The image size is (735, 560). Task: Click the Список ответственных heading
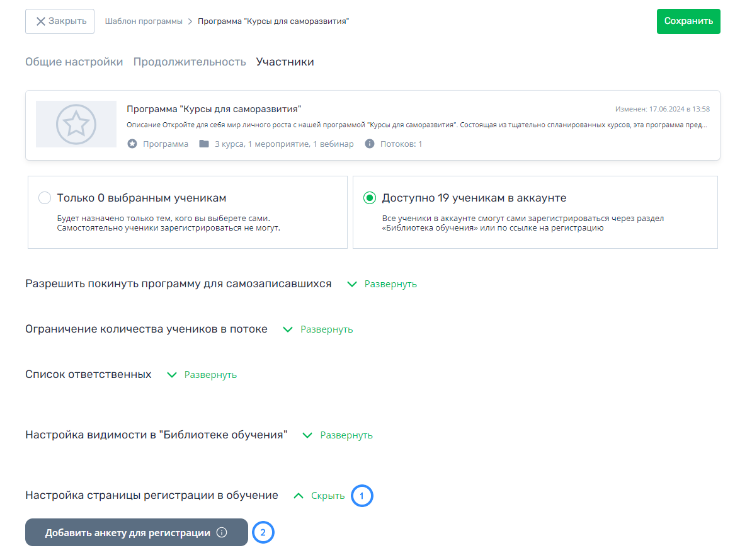[x=88, y=374]
